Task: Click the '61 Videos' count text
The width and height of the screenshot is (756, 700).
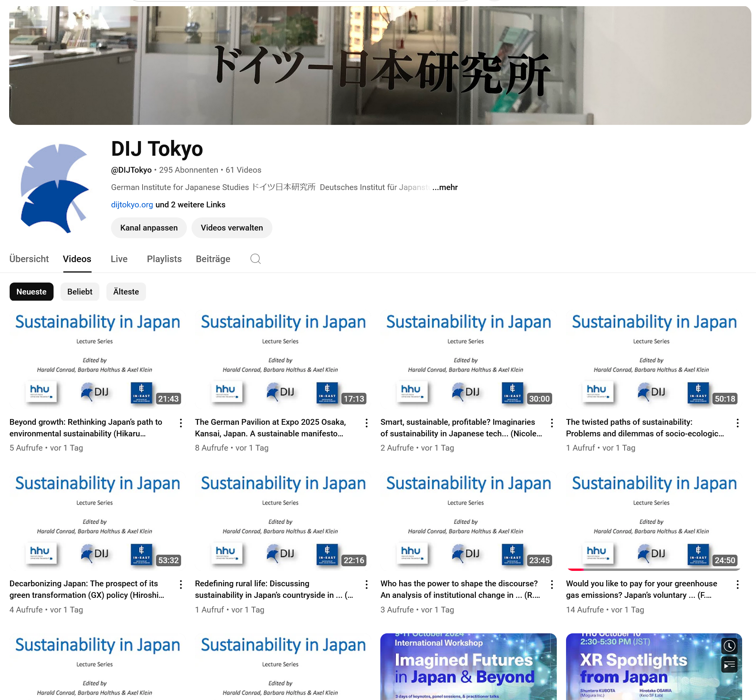Action: 244,170
